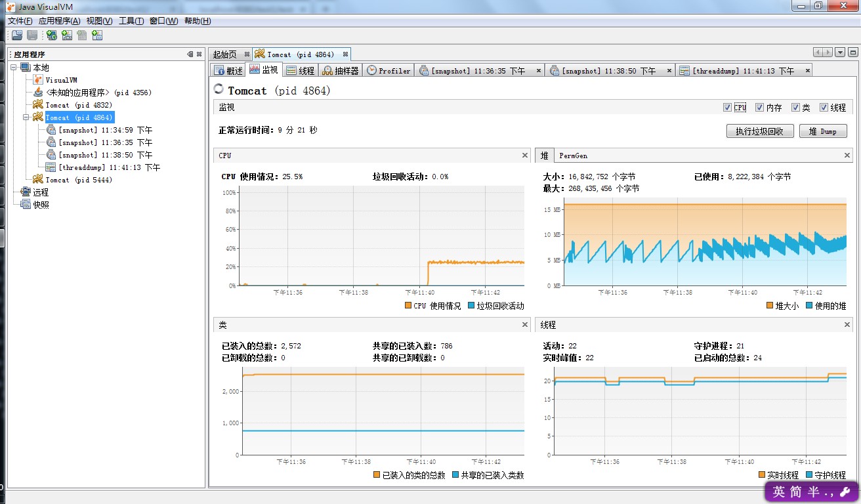Close the snapshot 11:38:50 tab
The width and height of the screenshot is (861, 504).
click(669, 70)
